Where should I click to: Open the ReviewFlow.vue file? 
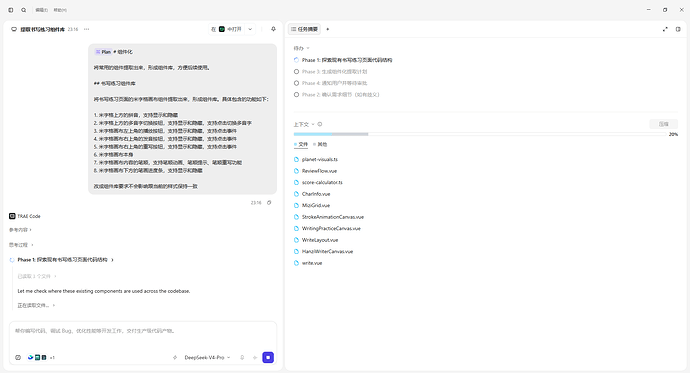[319, 171]
